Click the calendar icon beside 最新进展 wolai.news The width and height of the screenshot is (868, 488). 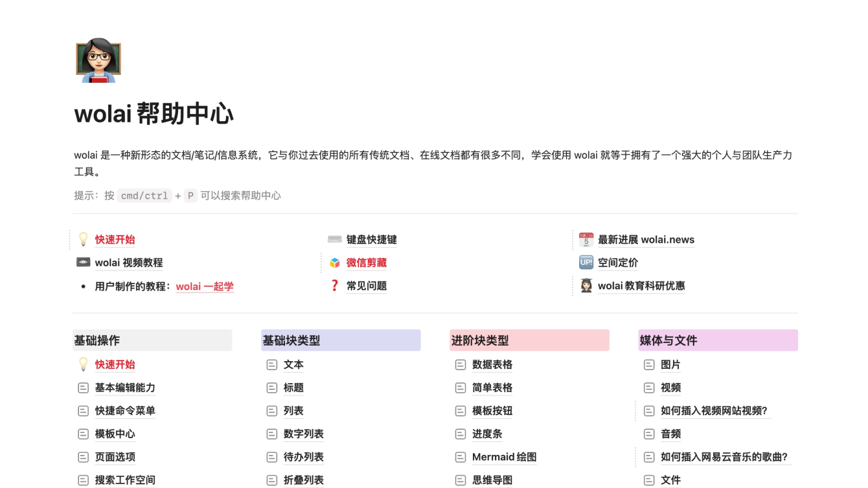pos(586,239)
